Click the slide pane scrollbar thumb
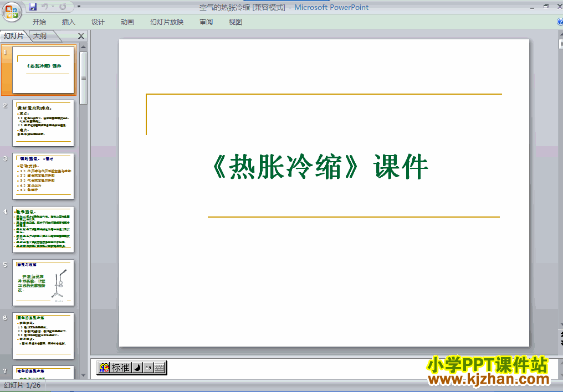 (83, 78)
